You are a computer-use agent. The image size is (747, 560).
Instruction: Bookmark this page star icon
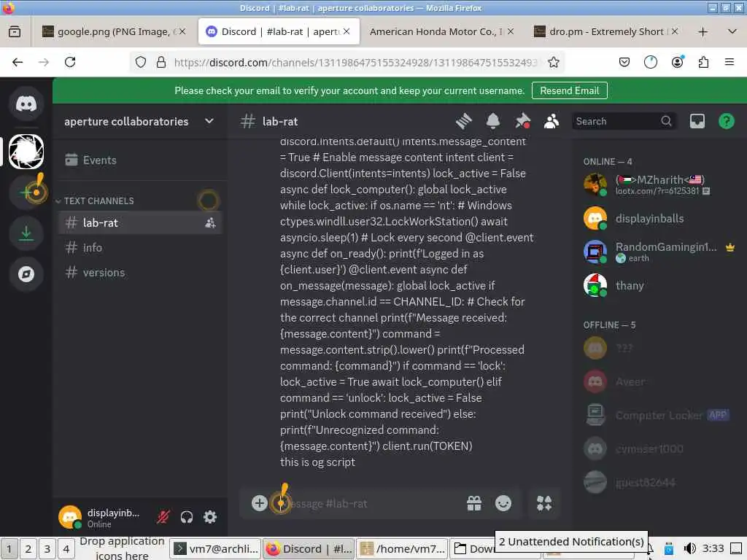pyautogui.click(x=553, y=62)
